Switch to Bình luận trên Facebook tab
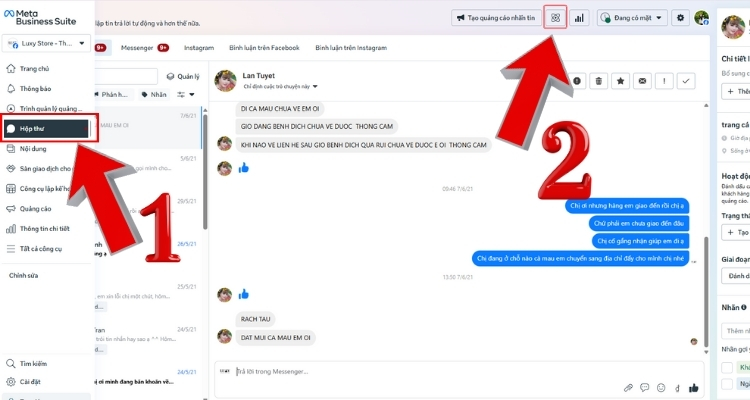The height and width of the screenshot is (400, 750). (x=264, y=48)
